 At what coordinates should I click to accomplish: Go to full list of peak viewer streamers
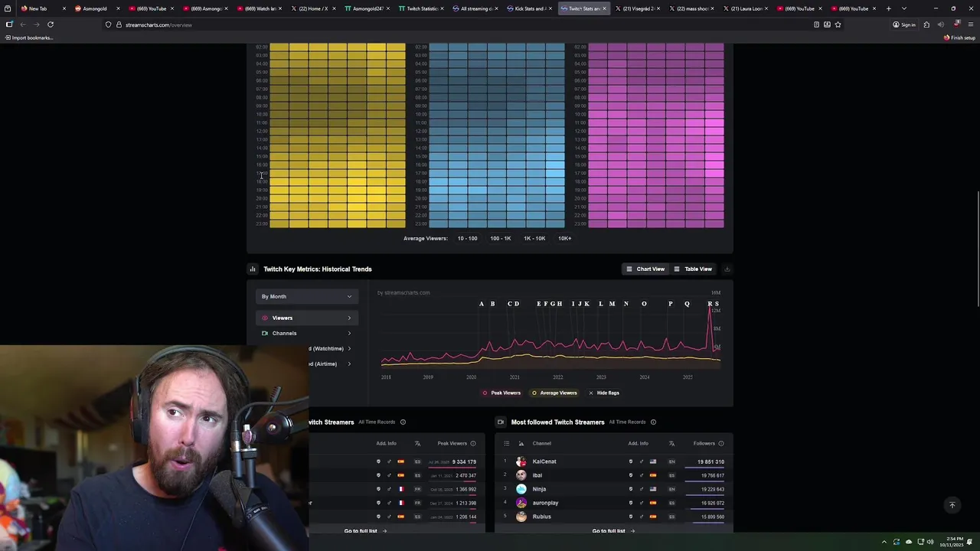point(365,531)
